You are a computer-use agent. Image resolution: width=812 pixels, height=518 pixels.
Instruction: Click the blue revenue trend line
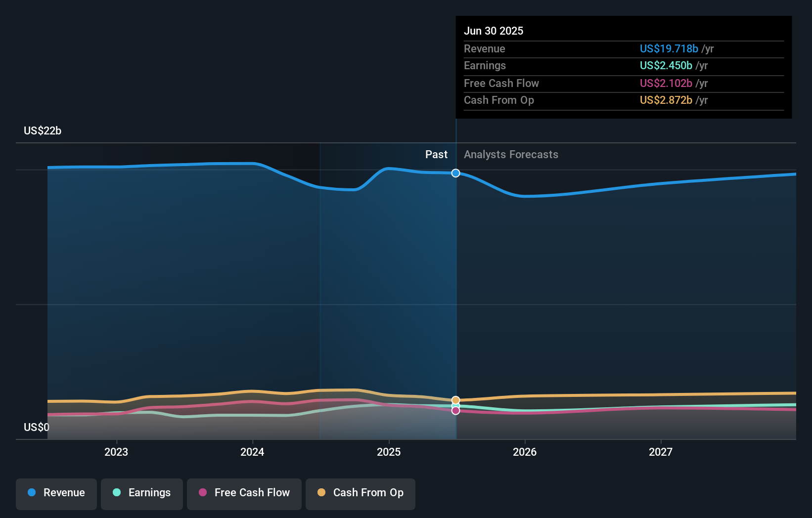tap(198, 164)
